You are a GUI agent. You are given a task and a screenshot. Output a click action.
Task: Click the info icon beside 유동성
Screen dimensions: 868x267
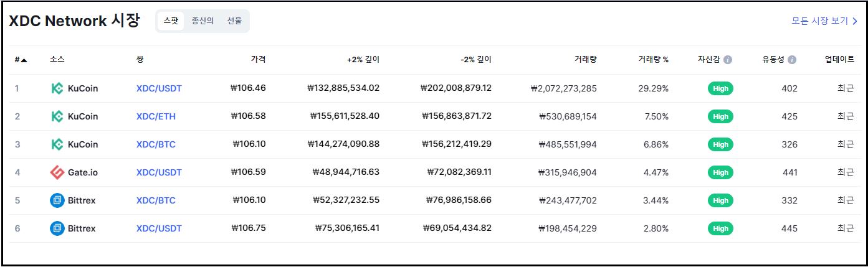pos(792,60)
